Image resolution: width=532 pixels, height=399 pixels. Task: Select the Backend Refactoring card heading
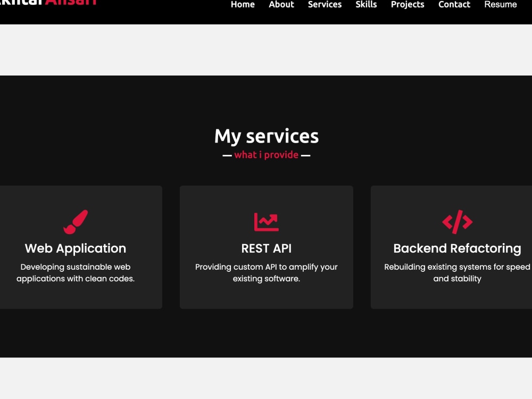click(x=457, y=248)
